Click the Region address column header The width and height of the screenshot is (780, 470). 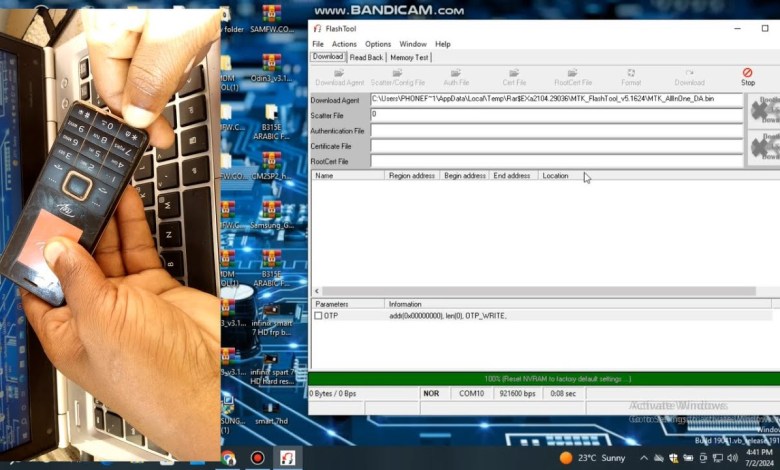(412, 175)
